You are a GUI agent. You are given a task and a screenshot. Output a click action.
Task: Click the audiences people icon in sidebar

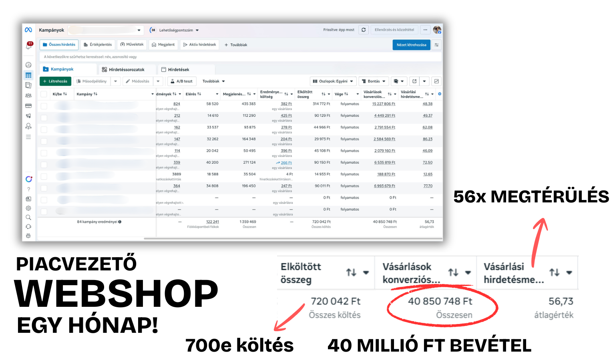28,96
